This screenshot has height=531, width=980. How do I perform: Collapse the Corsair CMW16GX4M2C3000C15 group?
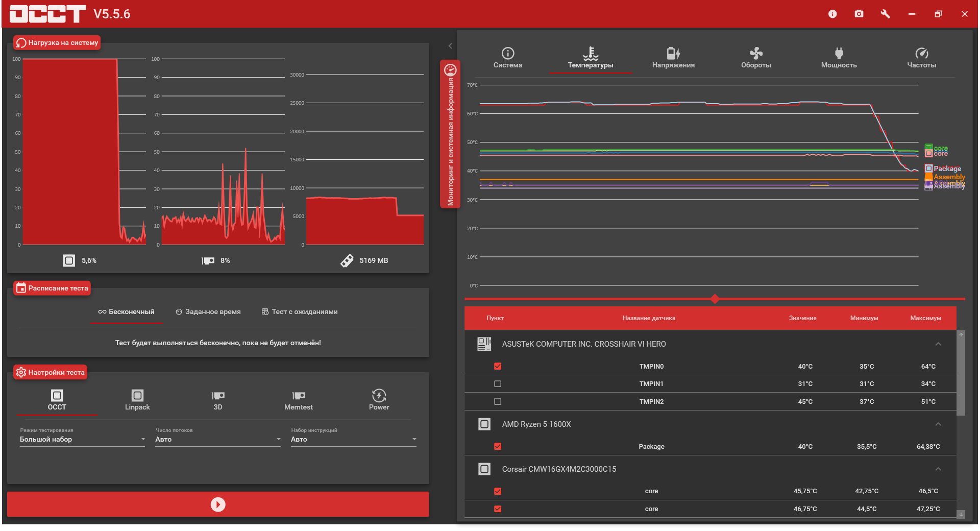(938, 469)
